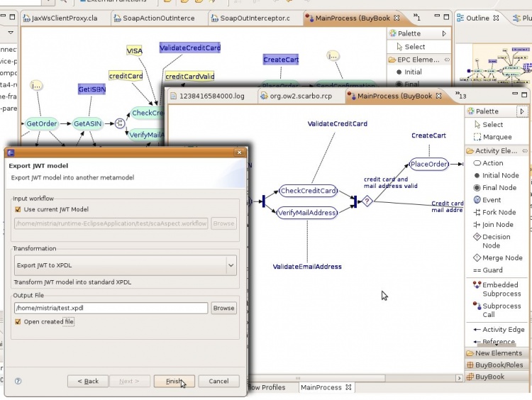Select the Marquee tool in palette
Viewport: 532px width, 400px height.
pos(497,137)
